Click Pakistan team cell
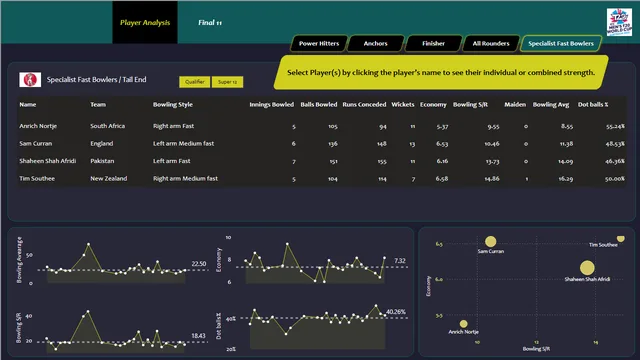Image resolution: width=640 pixels, height=360 pixels. tap(102, 161)
